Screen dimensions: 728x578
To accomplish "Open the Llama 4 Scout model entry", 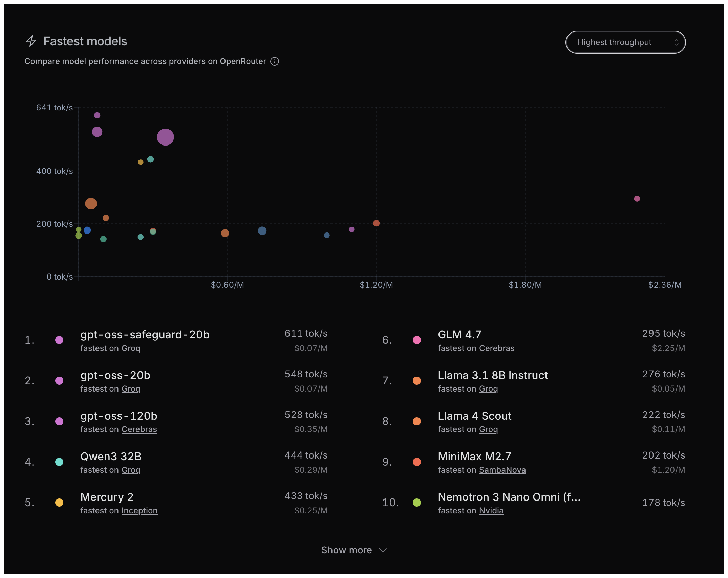I will point(475,416).
